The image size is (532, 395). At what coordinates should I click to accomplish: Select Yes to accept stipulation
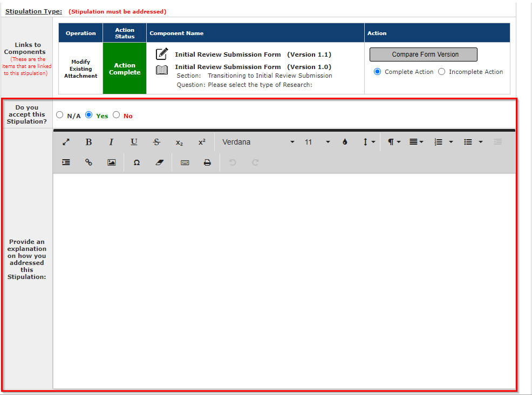(x=88, y=115)
